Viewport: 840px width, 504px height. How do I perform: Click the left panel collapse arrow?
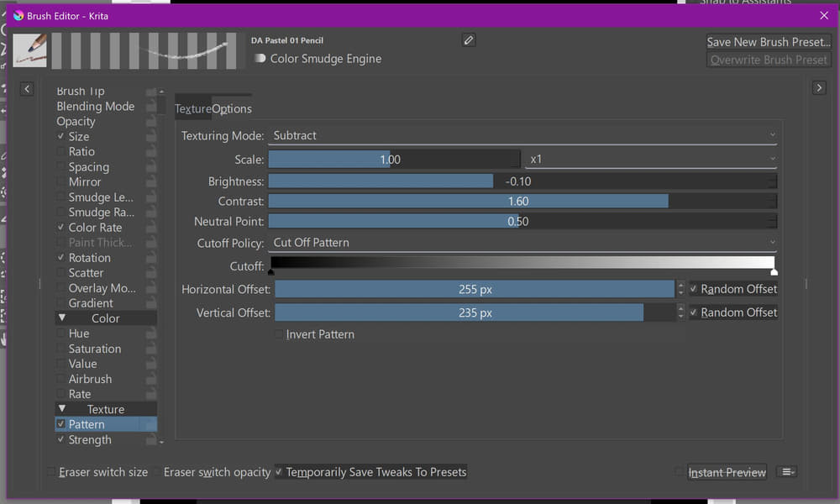tap(27, 88)
